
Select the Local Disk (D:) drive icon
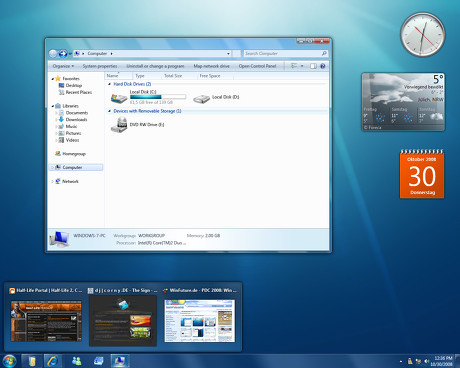[x=201, y=98]
